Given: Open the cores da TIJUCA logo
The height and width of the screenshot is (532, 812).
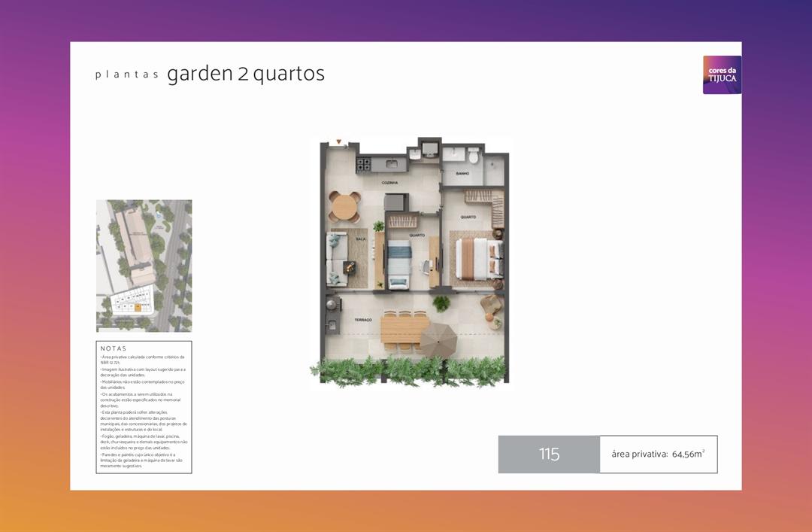Looking at the screenshot, I should pyautogui.click(x=722, y=75).
